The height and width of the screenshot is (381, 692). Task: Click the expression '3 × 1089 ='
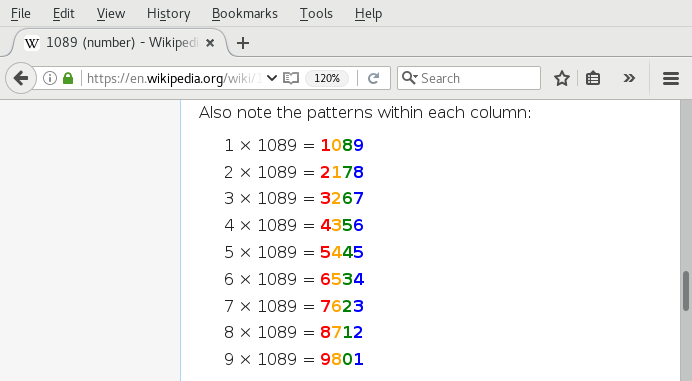tap(269, 199)
